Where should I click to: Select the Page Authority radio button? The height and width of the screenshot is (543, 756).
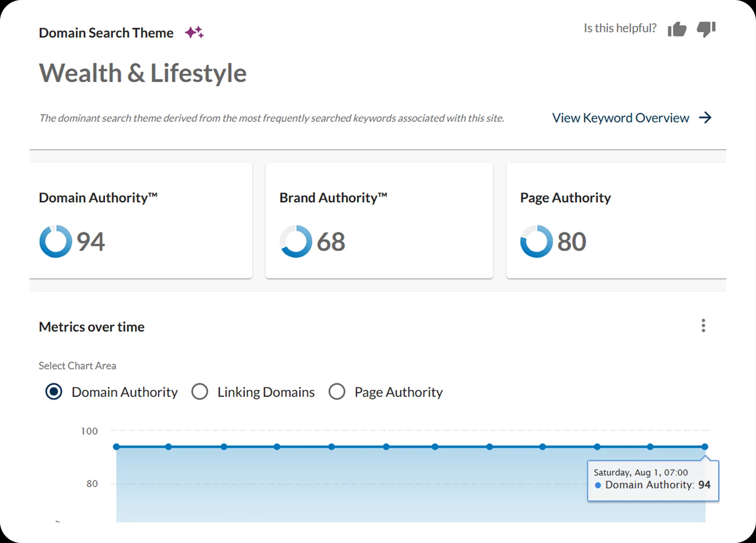click(337, 392)
